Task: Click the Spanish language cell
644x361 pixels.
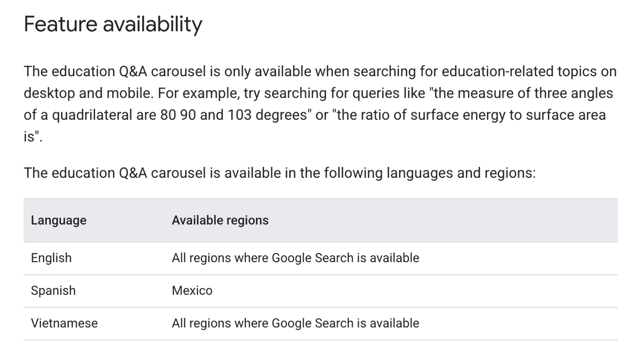Action: click(53, 291)
